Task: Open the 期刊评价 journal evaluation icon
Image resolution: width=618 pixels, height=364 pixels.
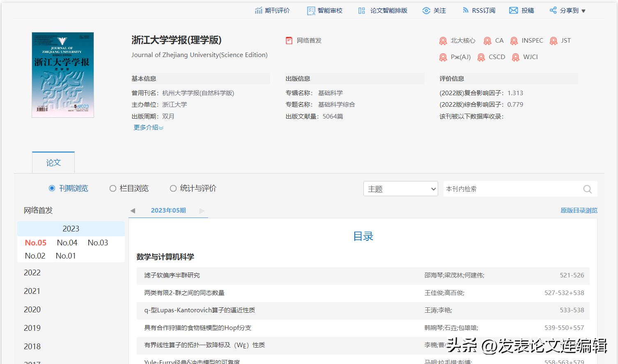Action: 258,11
